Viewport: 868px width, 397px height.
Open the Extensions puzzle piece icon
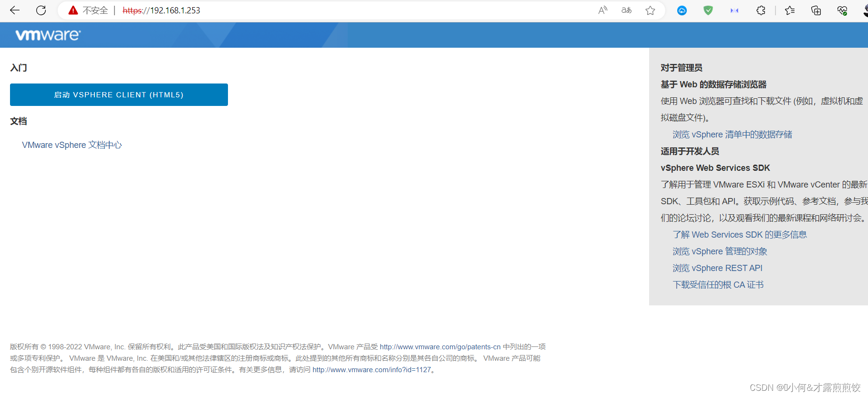click(x=761, y=10)
